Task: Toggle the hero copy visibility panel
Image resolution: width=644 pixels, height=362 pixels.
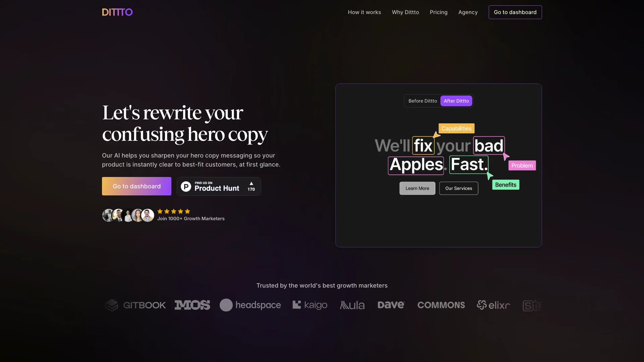Action: [x=422, y=101]
